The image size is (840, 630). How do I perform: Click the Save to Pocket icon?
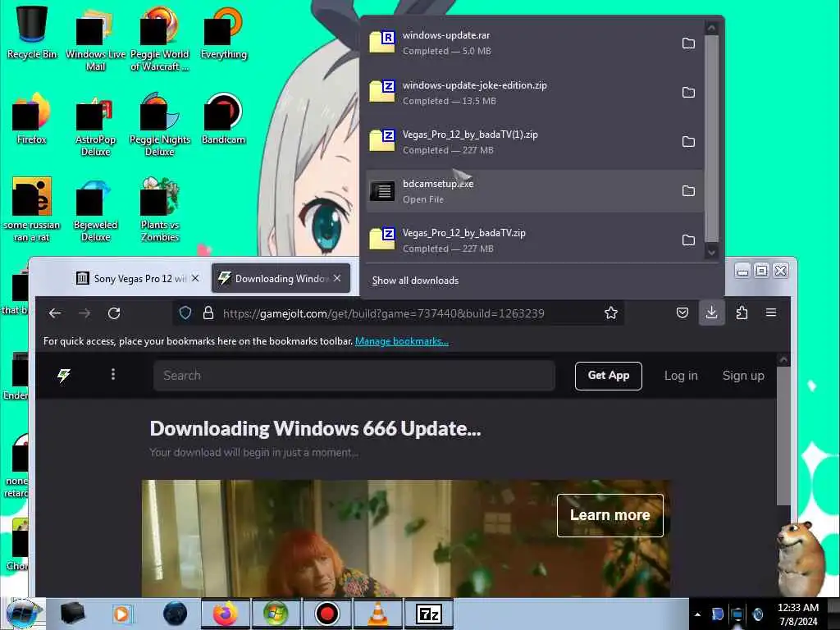(x=682, y=313)
